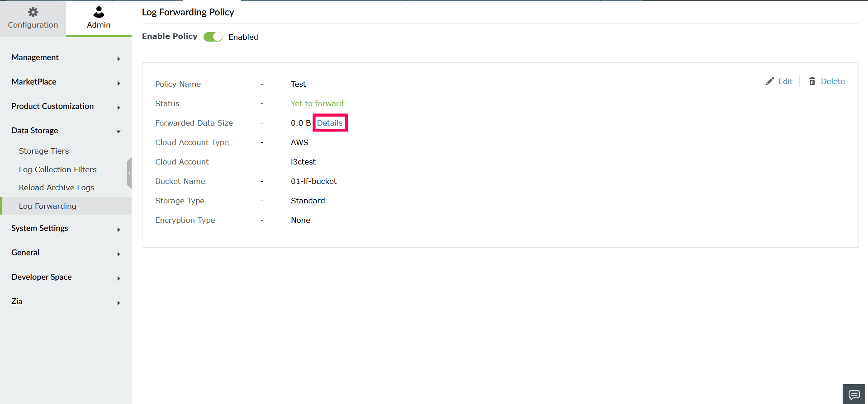
Task: Click the '01-lf-bucket' bucket name
Action: pyautogui.click(x=313, y=181)
